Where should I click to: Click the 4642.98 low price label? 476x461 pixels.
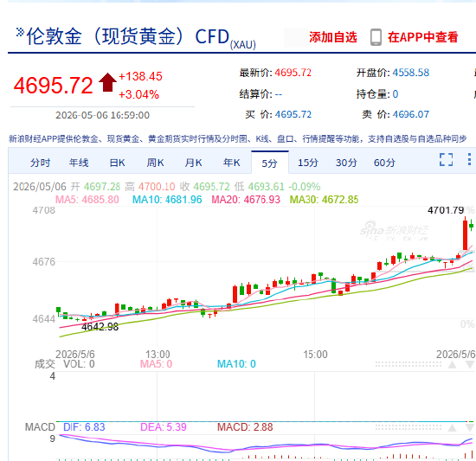pyautogui.click(x=100, y=327)
